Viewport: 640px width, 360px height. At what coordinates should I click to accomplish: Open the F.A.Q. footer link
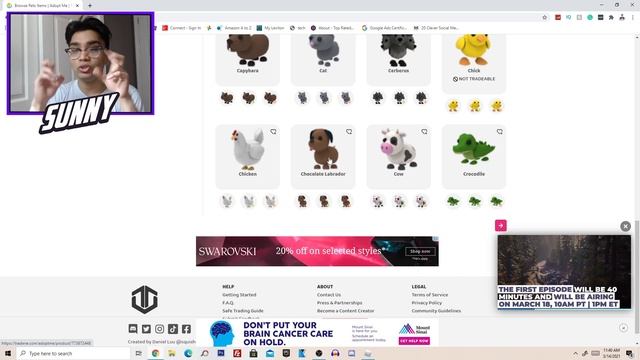pos(228,303)
